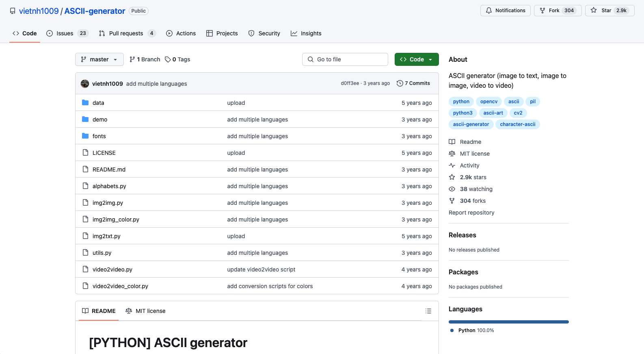
Task: Click the Python 100.0% language link
Action: 472,330
